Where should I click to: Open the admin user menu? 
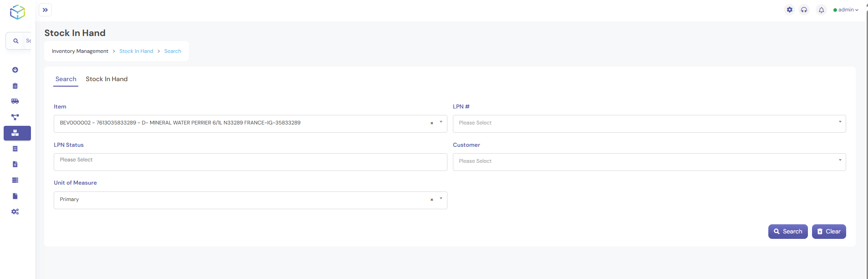tap(846, 10)
